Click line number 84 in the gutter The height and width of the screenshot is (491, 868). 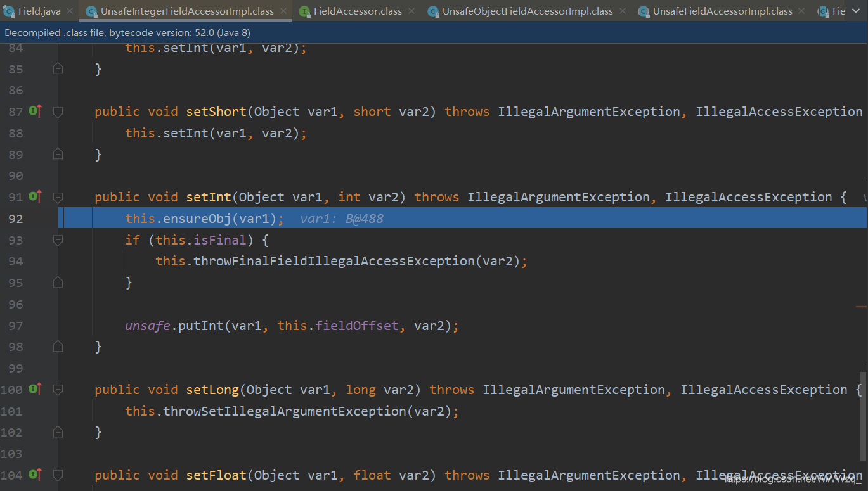tap(16, 48)
